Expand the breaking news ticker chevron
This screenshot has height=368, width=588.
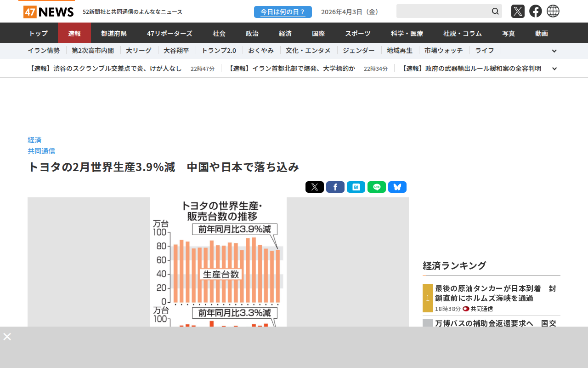click(554, 69)
